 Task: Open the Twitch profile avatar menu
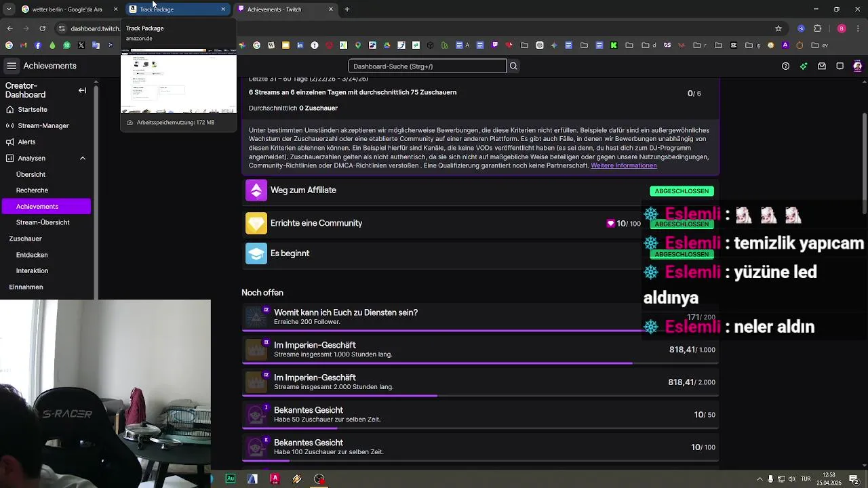(x=858, y=66)
